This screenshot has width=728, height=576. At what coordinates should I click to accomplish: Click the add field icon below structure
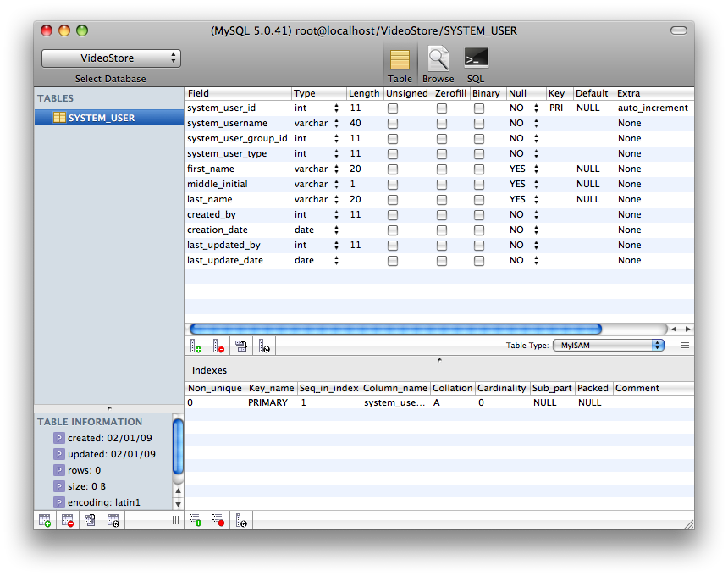coord(196,346)
